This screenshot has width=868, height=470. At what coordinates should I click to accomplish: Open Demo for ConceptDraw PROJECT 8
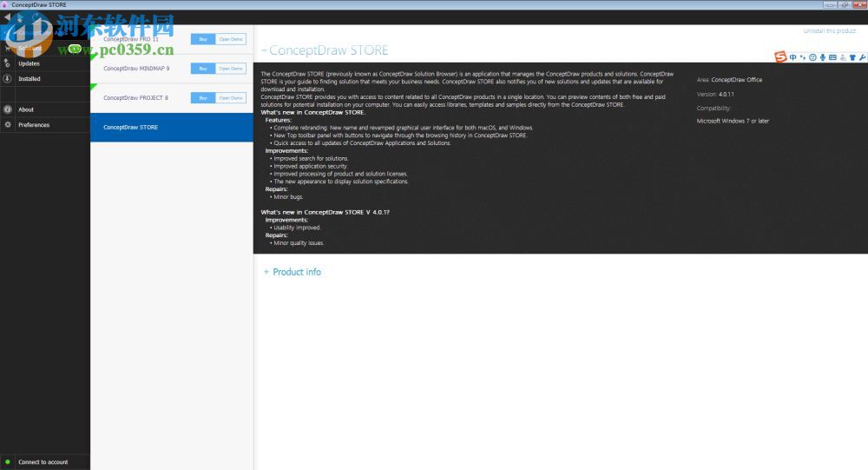231,98
